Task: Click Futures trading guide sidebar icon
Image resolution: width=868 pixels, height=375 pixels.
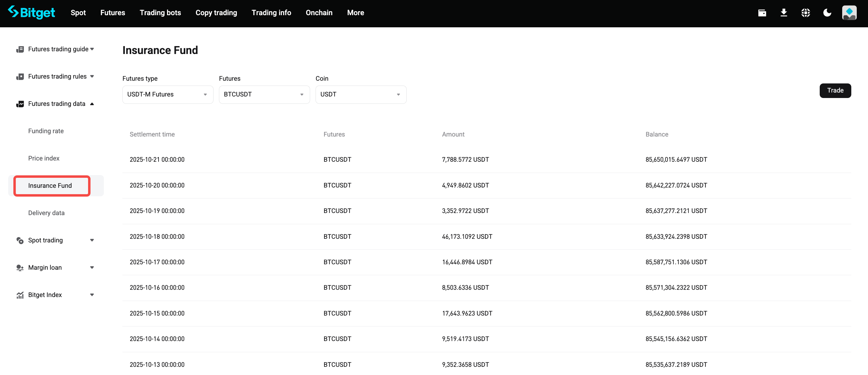Action: click(20, 49)
